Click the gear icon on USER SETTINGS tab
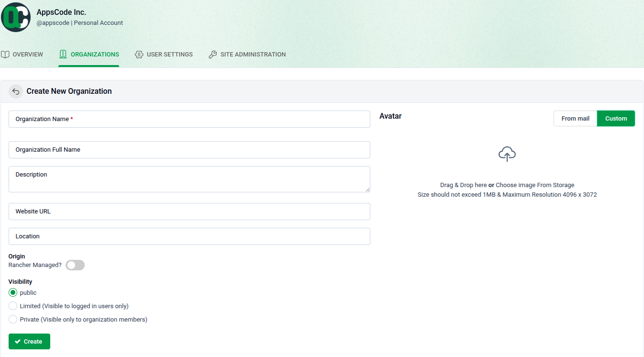The image size is (644, 357). (x=139, y=54)
